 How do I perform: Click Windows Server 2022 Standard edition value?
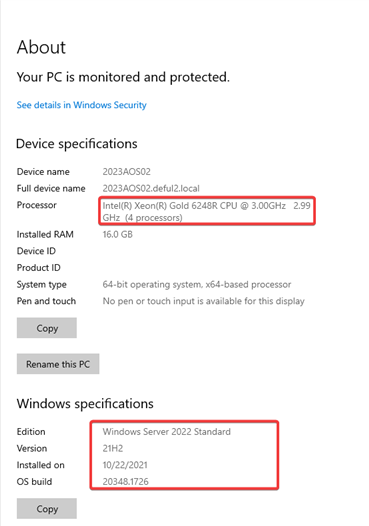pyautogui.click(x=166, y=431)
